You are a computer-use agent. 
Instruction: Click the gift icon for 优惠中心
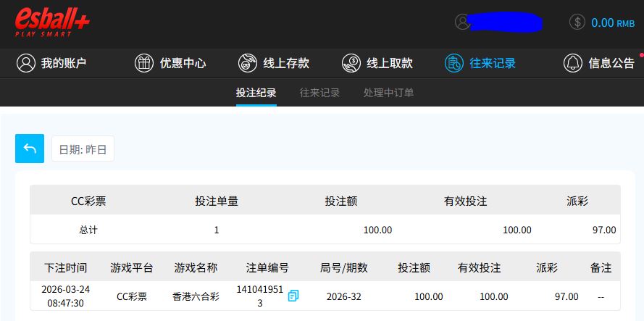pos(144,63)
